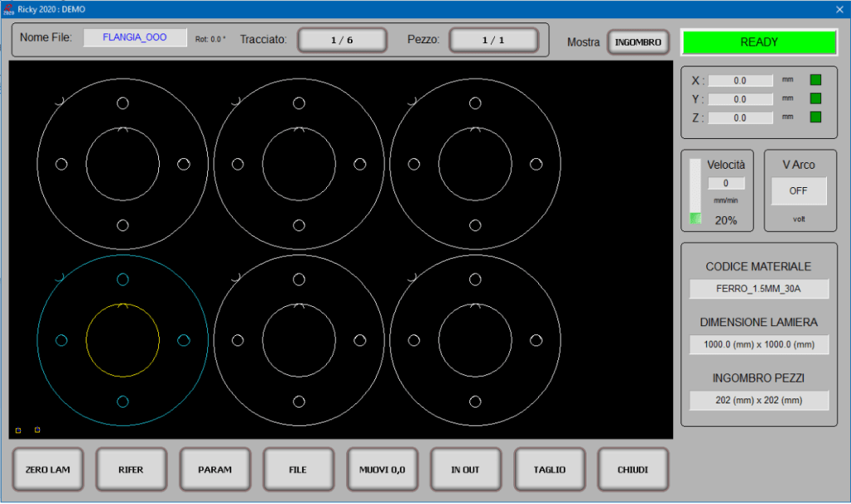The height and width of the screenshot is (504, 851).
Task: Open the PARAM settings
Action: (215, 470)
